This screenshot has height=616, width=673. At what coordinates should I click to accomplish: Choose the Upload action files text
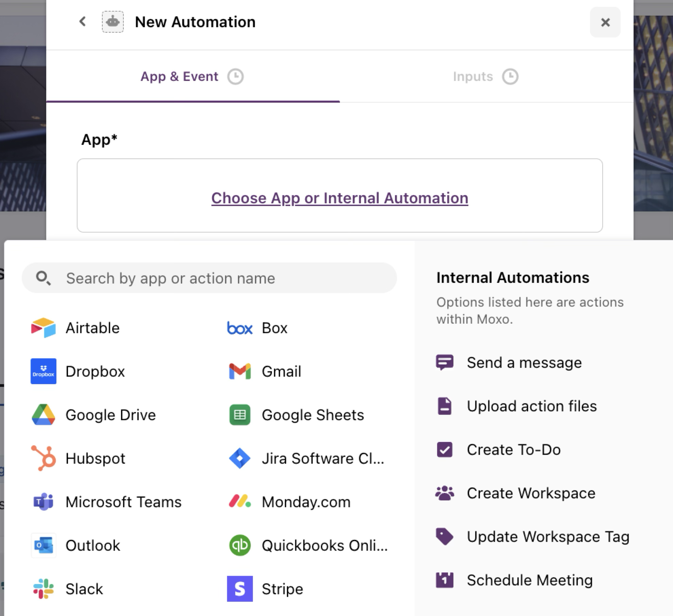(x=532, y=406)
